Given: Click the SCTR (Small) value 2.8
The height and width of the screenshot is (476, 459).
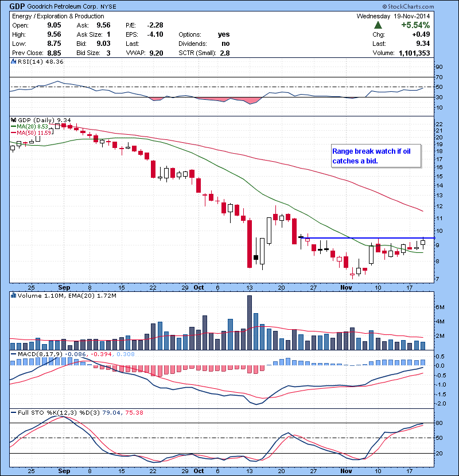Looking at the screenshot, I should point(225,53).
